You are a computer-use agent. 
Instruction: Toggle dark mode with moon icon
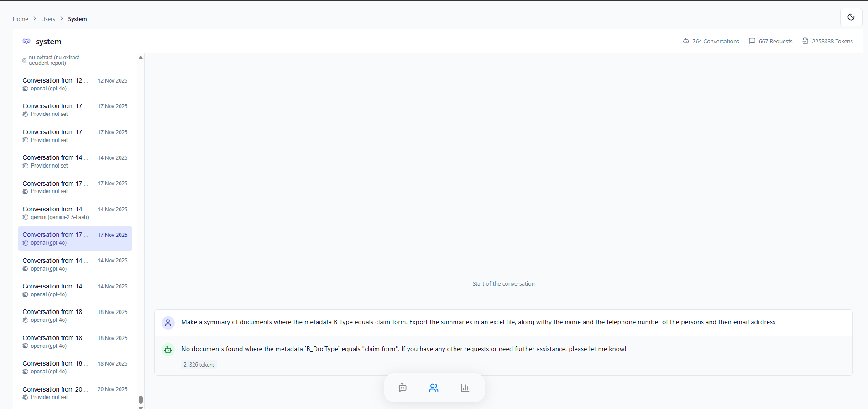(851, 17)
